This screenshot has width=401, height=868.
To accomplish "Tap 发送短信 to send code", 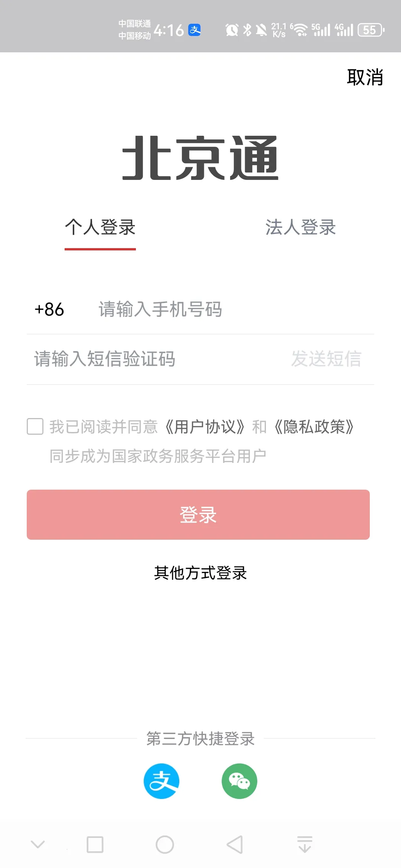I will (326, 359).
